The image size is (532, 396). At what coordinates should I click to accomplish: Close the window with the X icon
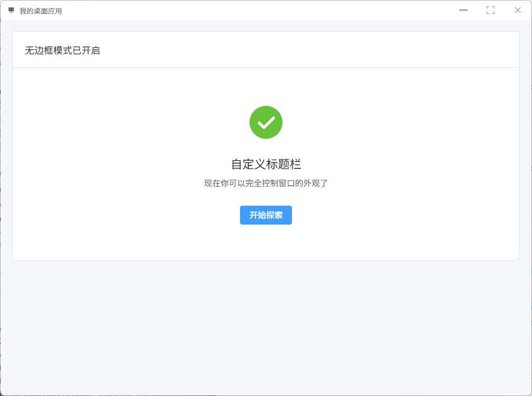click(518, 10)
